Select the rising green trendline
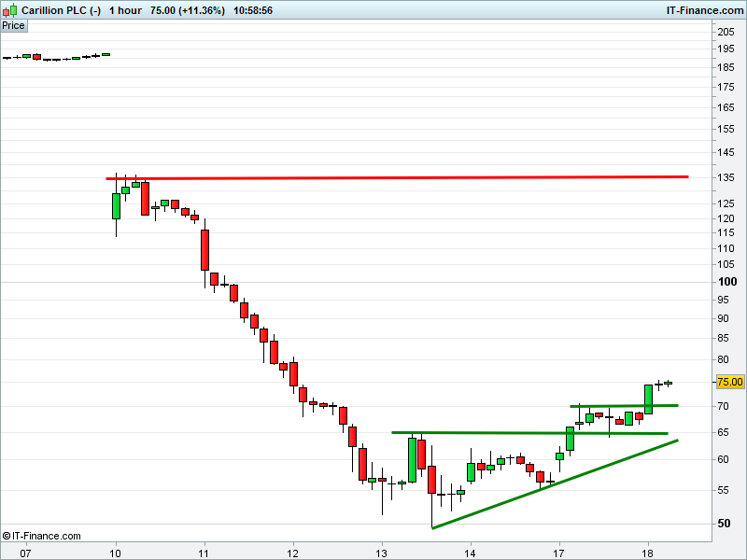The width and height of the screenshot is (747, 560). click(x=555, y=484)
